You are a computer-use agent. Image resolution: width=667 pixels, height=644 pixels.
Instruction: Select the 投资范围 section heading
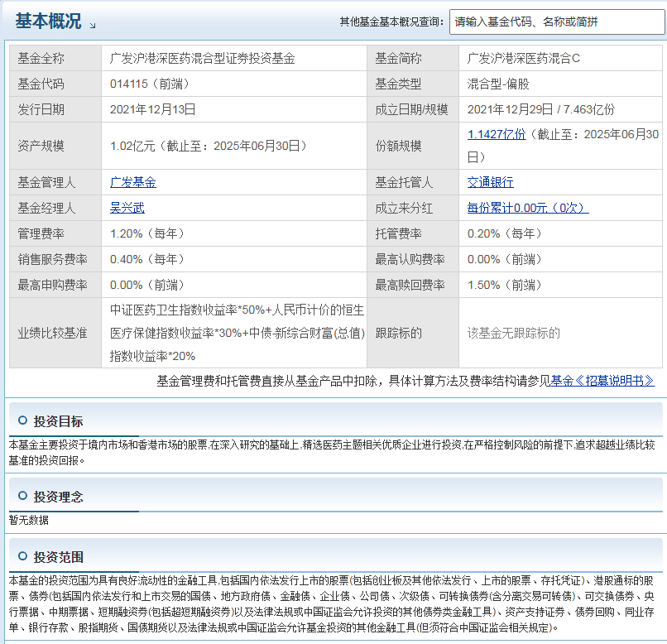point(58,557)
